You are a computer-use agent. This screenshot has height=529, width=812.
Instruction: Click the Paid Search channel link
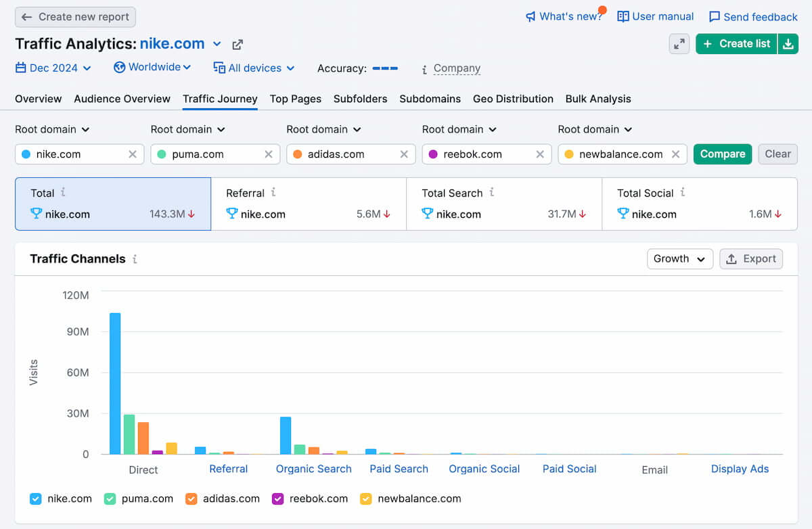[x=399, y=469]
